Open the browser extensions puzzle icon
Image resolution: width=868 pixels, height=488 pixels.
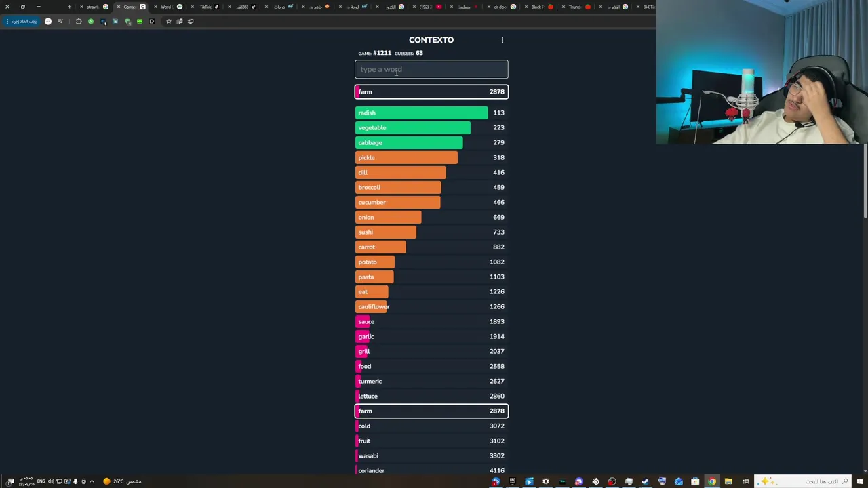click(79, 22)
